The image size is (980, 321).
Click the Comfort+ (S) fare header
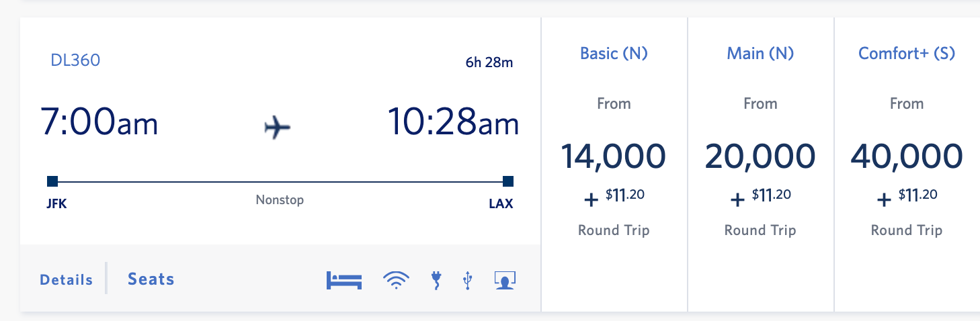click(907, 54)
